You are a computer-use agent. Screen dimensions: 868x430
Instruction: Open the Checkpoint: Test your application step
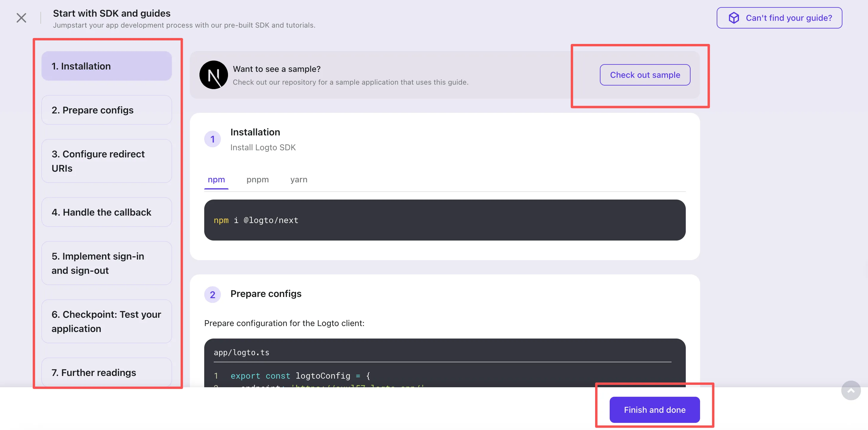tap(106, 321)
